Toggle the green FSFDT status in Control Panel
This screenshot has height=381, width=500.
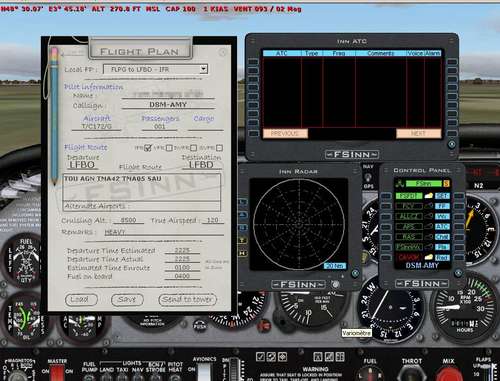tap(409, 196)
